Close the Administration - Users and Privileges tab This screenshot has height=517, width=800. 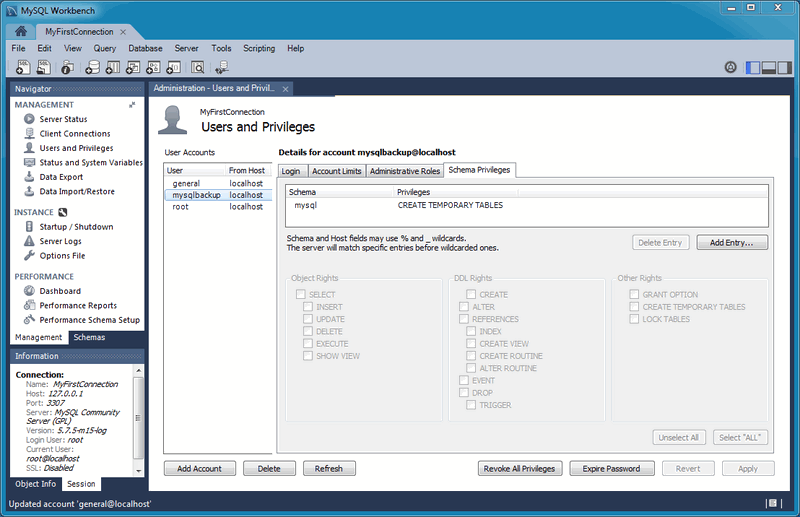(285, 89)
